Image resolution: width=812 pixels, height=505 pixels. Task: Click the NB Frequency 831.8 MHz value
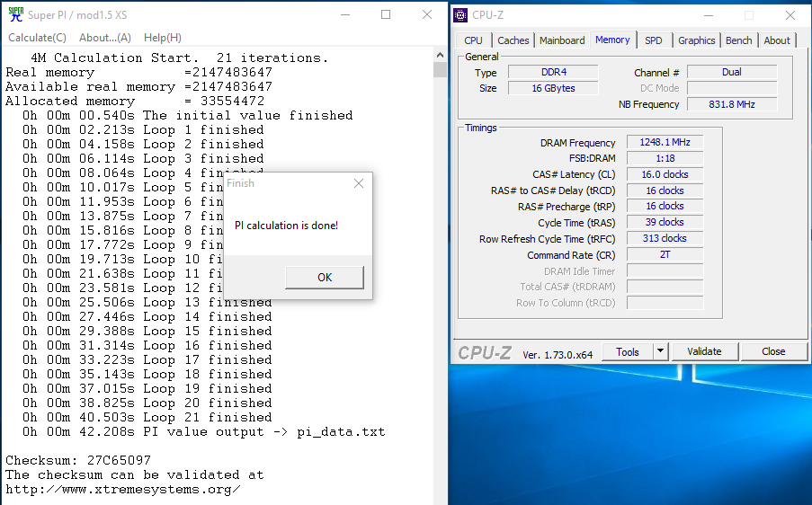coord(732,104)
